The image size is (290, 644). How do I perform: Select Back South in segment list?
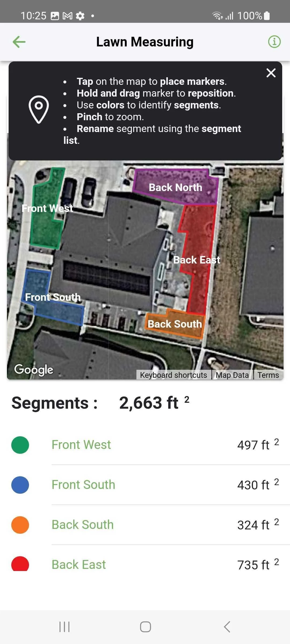click(x=82, y=525)
